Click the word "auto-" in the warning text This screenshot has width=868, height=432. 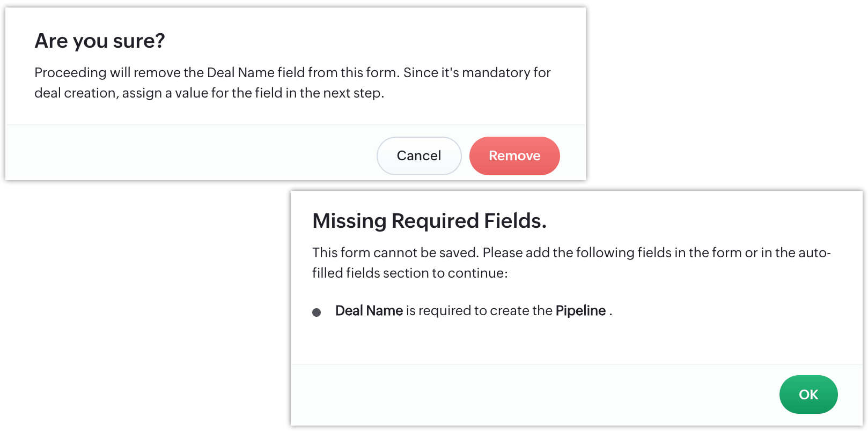[814, 252]
